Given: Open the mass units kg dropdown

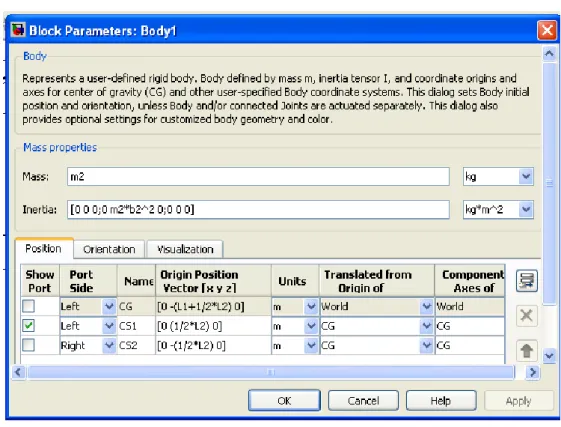Looking at the screenshot, I should coord(526,176).
